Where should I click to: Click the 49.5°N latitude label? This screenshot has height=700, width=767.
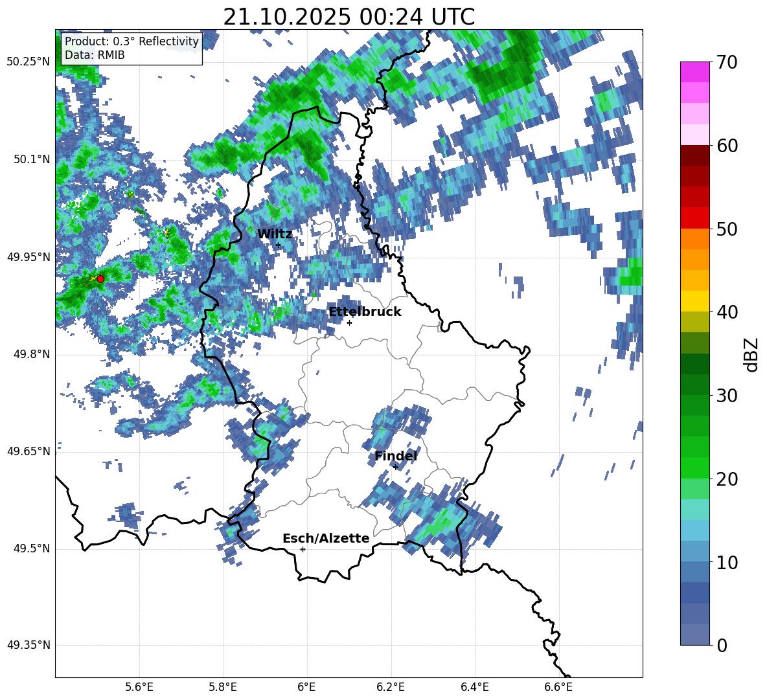[x=32, y=548]
